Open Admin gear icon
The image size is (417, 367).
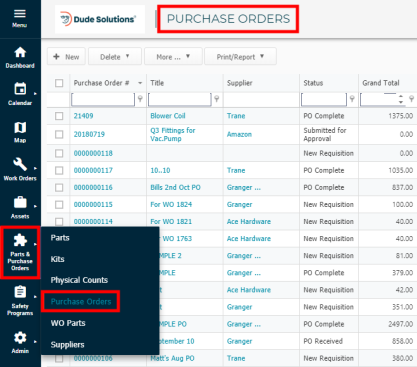(x=20, y=338)
